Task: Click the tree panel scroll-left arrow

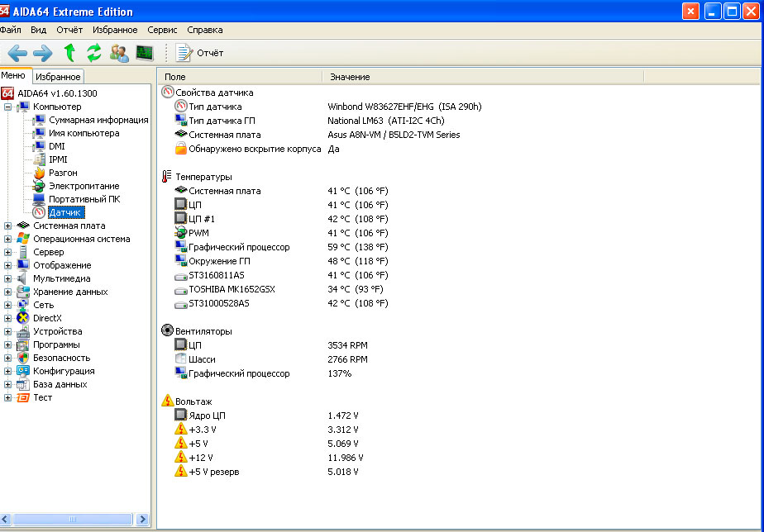Action: tap(5, 520)
